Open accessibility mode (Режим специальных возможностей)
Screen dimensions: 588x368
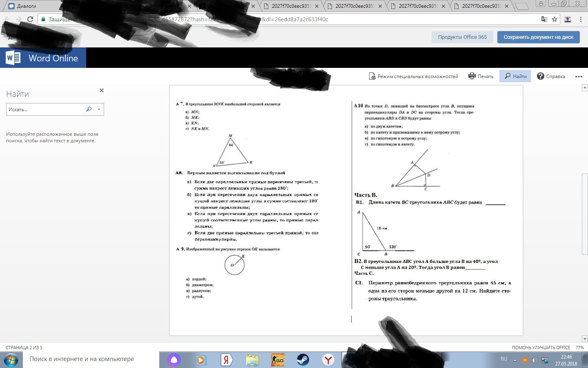(x=413, y=76)
